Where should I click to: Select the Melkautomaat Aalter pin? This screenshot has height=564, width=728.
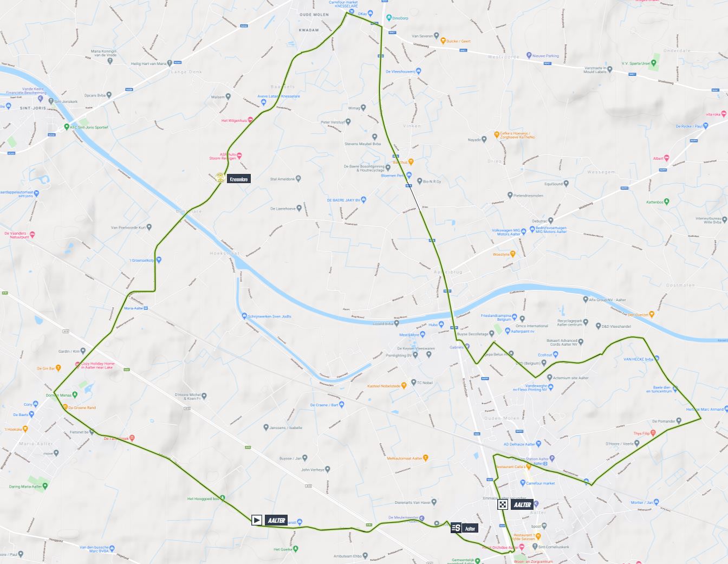pos(426,458)
